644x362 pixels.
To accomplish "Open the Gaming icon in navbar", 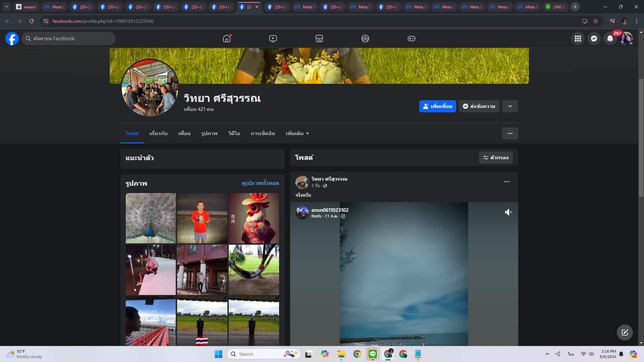I will pos(412,39).
